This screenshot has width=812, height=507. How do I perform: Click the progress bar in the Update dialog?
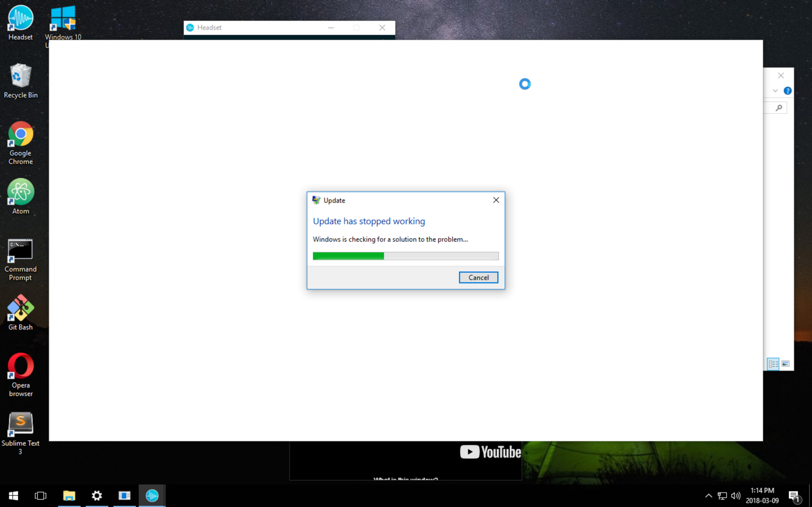pyautogui.click(x=405, y=256)
